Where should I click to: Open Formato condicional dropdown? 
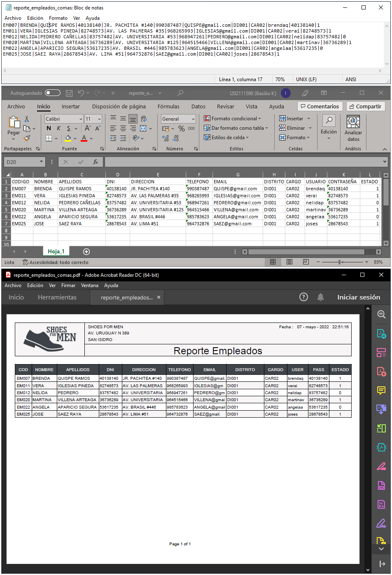[x=233, y=119]
